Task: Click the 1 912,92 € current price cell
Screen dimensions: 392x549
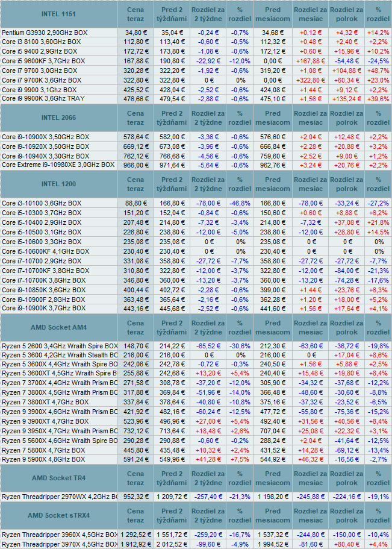Action: coord(135,544)
